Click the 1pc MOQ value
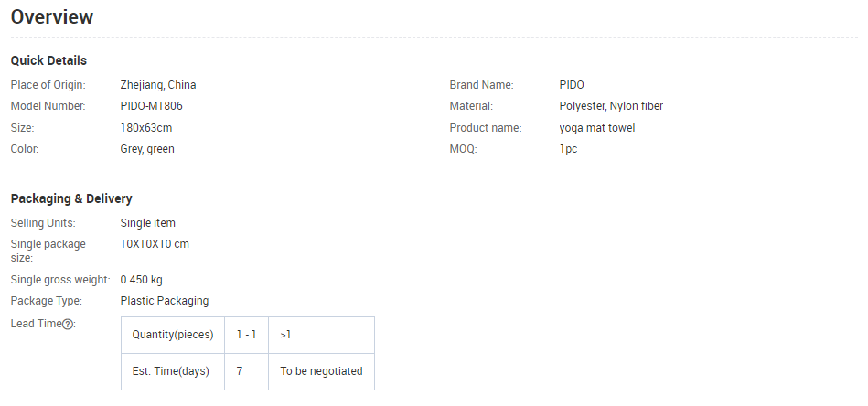This screenshot has width=868, height=406. tap(568, 149)
